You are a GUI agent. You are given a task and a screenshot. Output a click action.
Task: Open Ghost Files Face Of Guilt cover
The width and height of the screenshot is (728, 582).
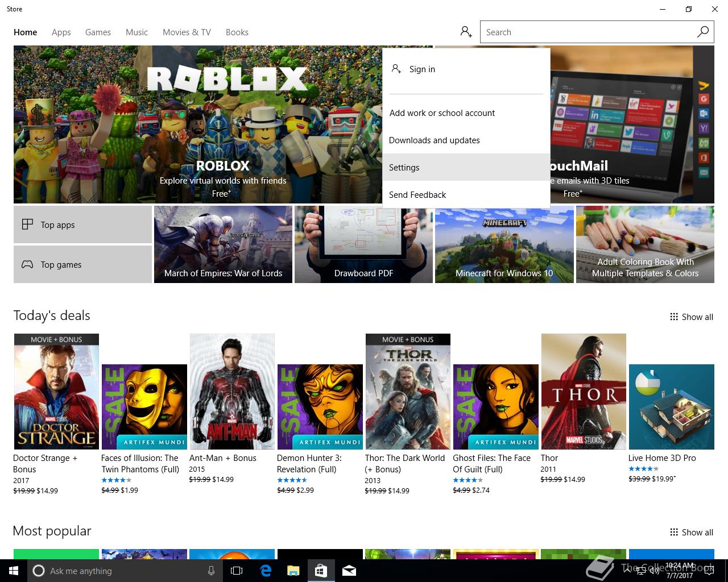[x=496, y=407]
